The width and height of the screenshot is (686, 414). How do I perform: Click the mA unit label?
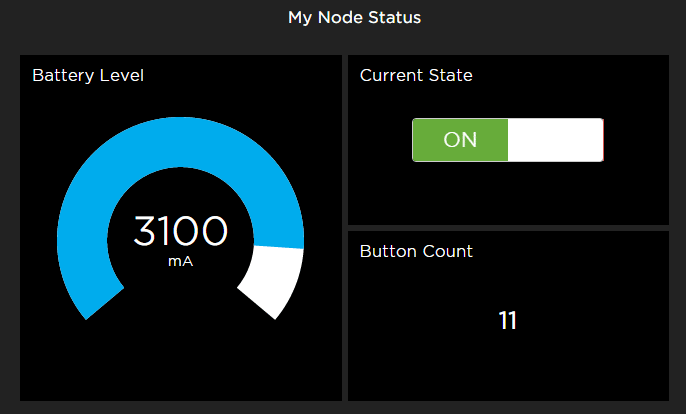pos(180,262)
